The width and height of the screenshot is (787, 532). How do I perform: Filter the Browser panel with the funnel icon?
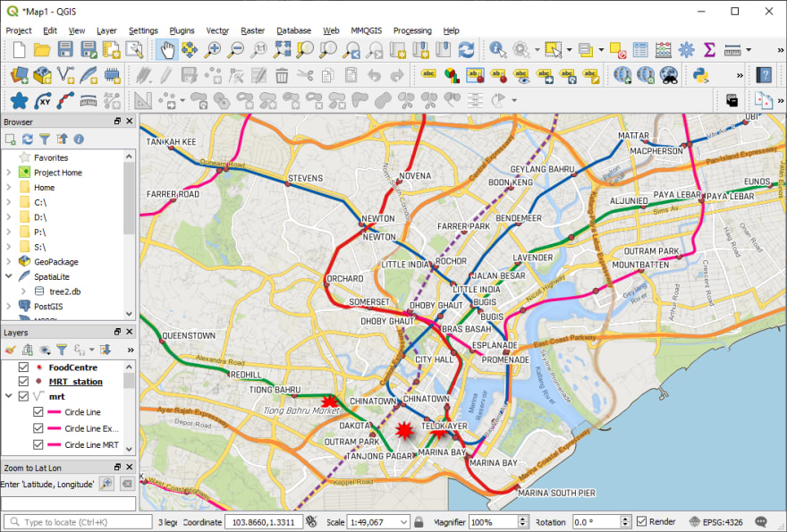click(x=45, y=139)
